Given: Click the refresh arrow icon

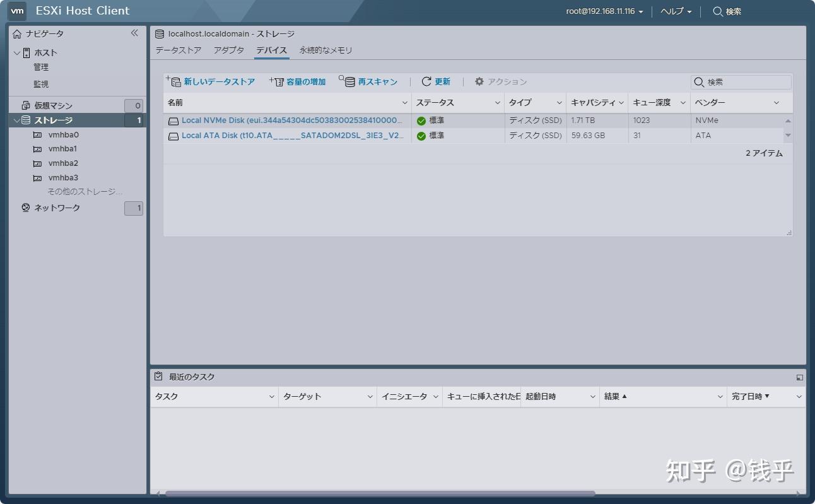Looking at the screenshot, I should (426, 81).
